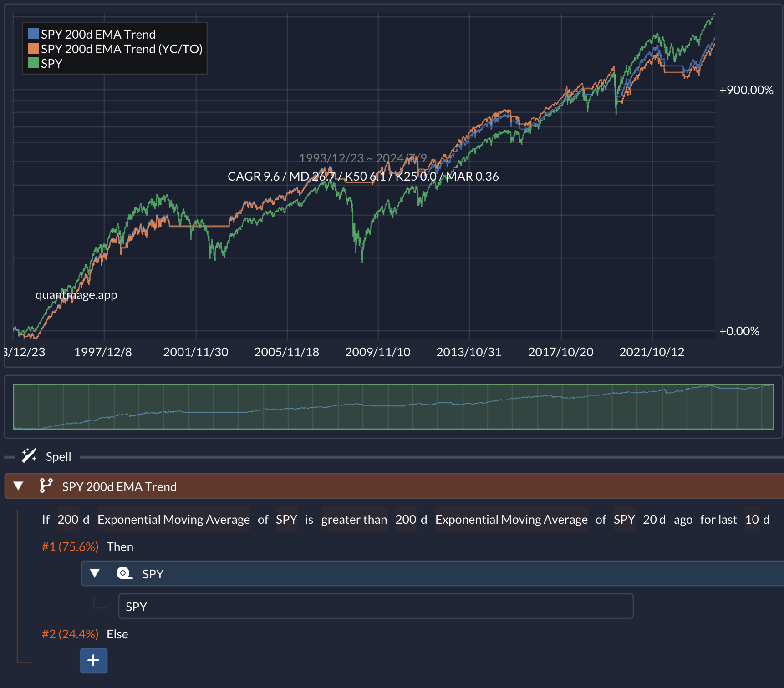
Task: Add a block under the Else branch
Action: tap(94, 660)
